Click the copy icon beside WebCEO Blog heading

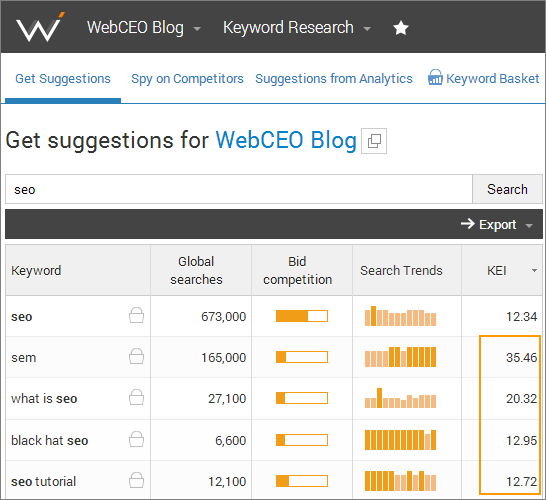[374, 141]
